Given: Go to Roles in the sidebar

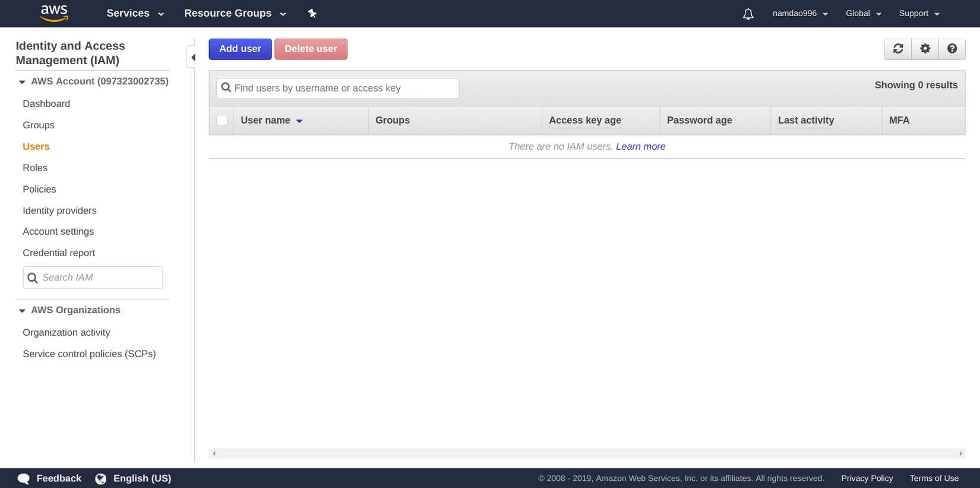Looking at the screenshot, I should (35, 168).
